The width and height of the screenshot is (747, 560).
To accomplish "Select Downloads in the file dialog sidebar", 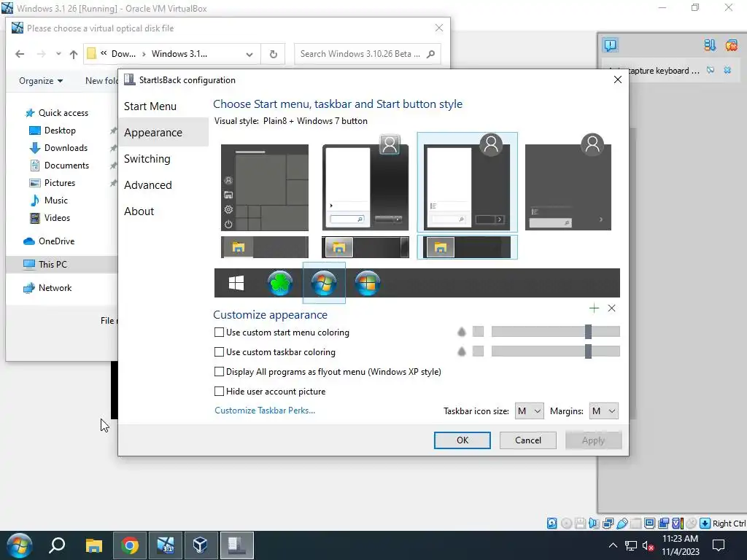I will [66, 147].
